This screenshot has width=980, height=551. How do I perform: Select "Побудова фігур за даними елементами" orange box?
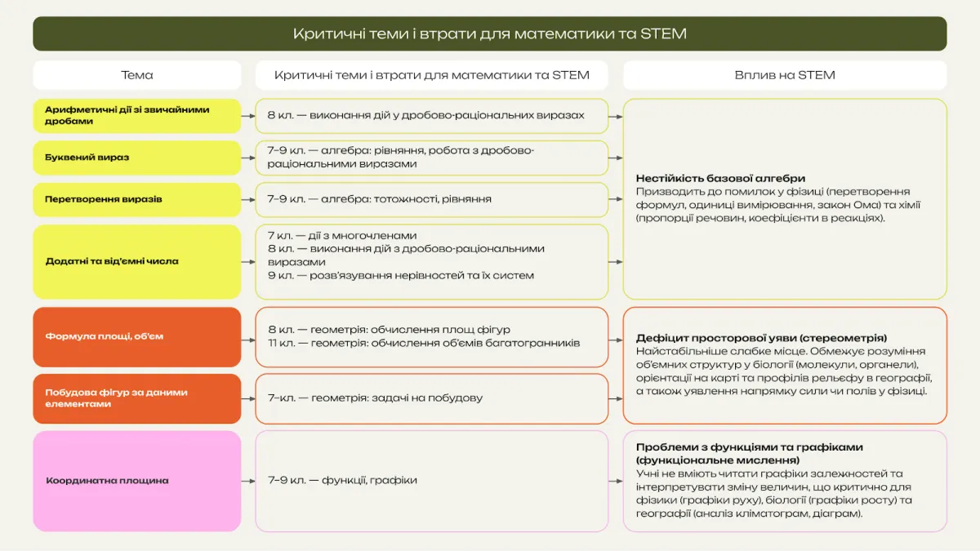coord(136,398)
